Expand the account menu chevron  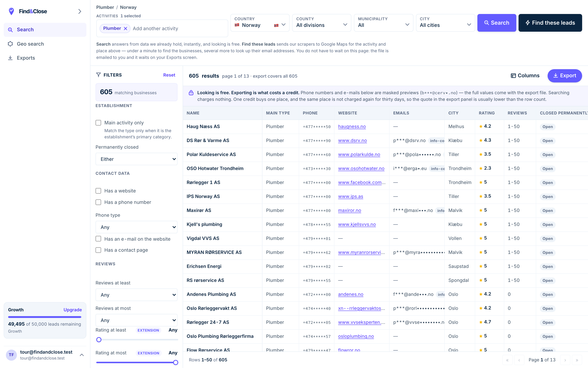point(82,355)
